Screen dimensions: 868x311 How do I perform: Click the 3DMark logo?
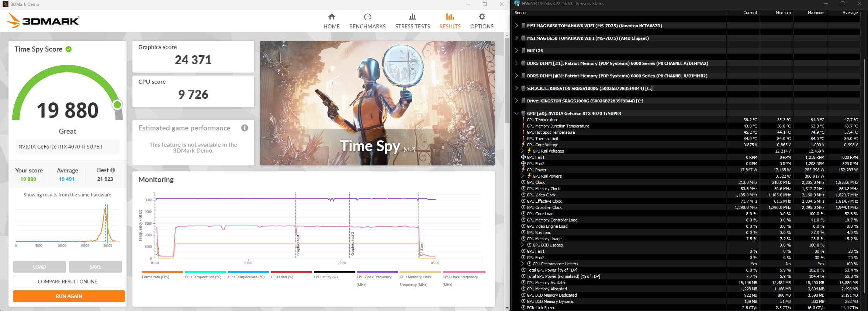43,21
